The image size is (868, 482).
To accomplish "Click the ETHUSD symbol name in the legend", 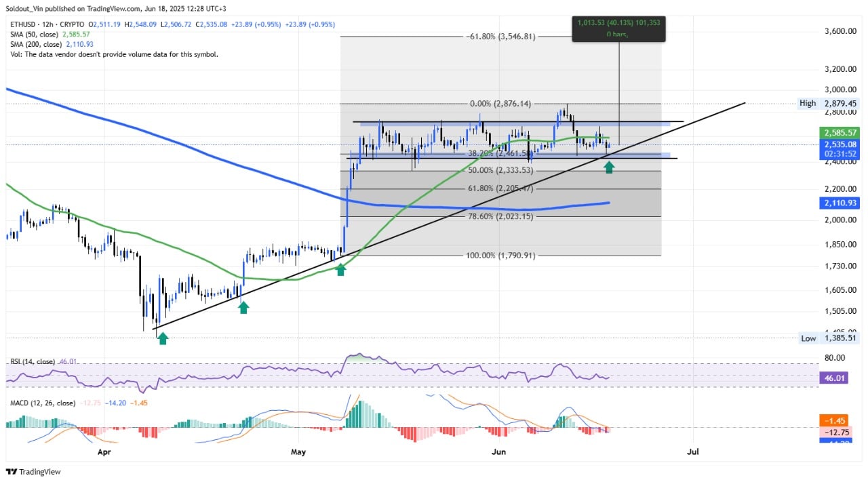I will [x=24, y=24].
